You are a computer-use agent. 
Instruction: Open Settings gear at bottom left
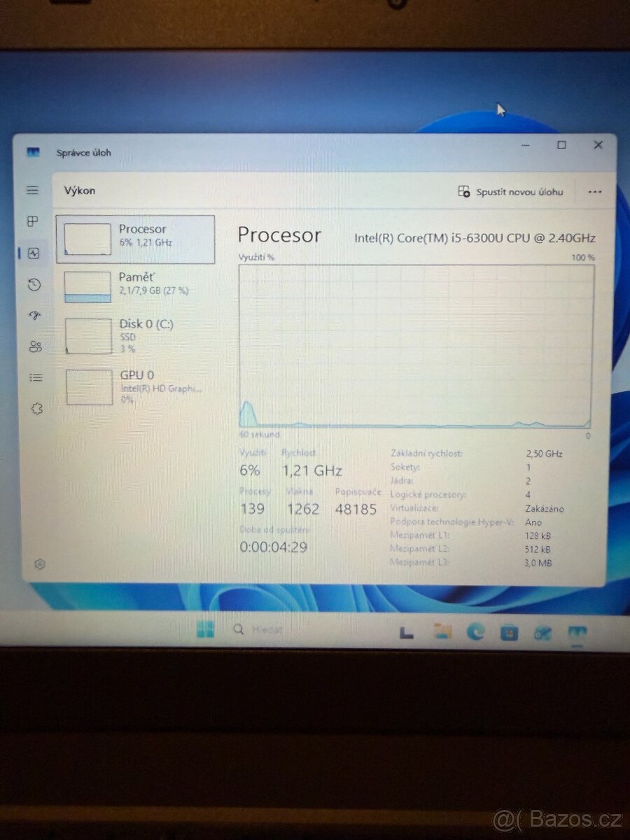40,563
